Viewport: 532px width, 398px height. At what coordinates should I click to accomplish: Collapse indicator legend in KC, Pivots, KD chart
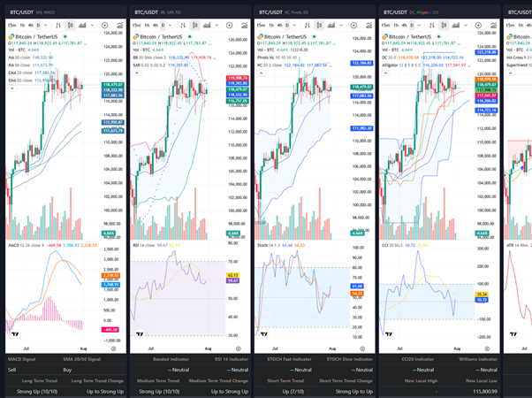(261, 73)
